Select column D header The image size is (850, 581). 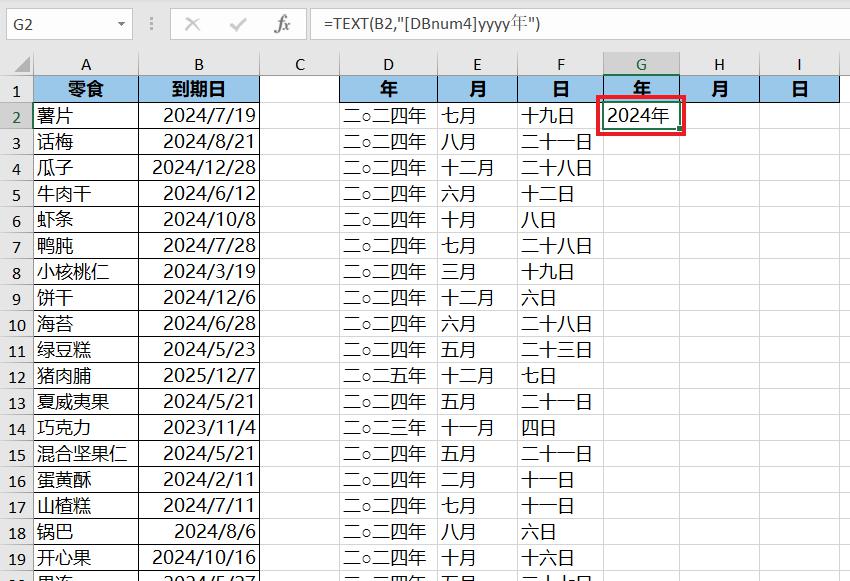(388, 64)
